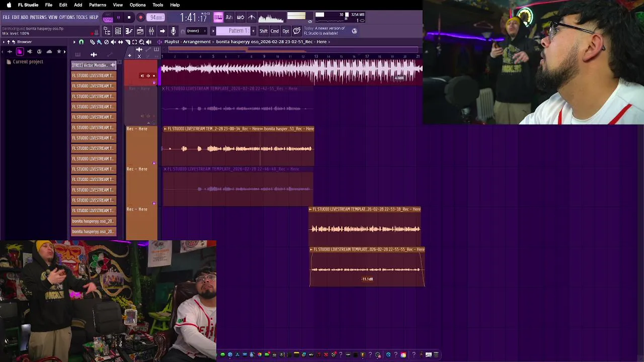Click the Apple menu icon
The width and height of the screenshot is (644, 362).
(9, 5)
